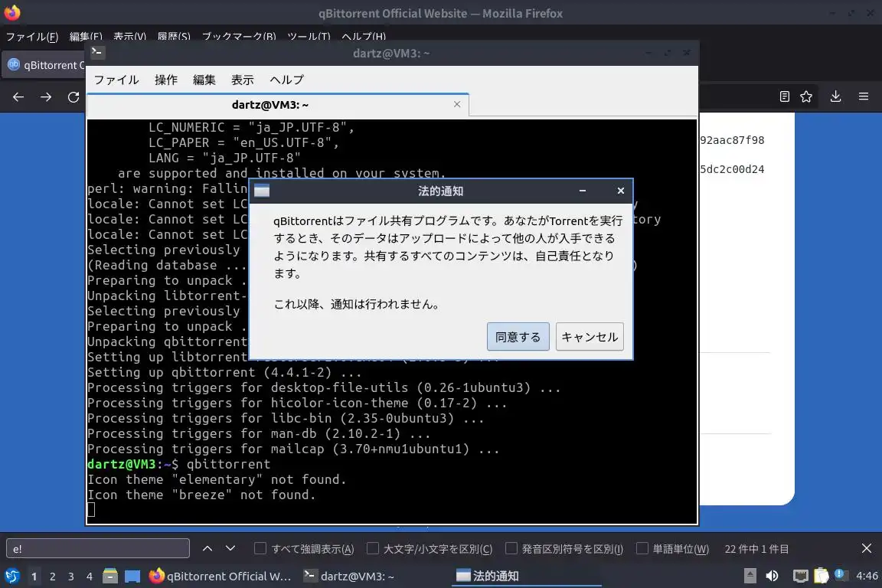
Task: Click 22 件中 1 件目 find result count
Action: pyautogui.click(x=756, y=549)
